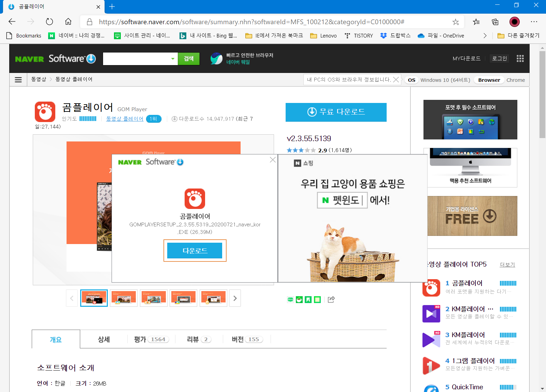Click the browser address bar URL

pyautogui.click(x=252, y=22)
